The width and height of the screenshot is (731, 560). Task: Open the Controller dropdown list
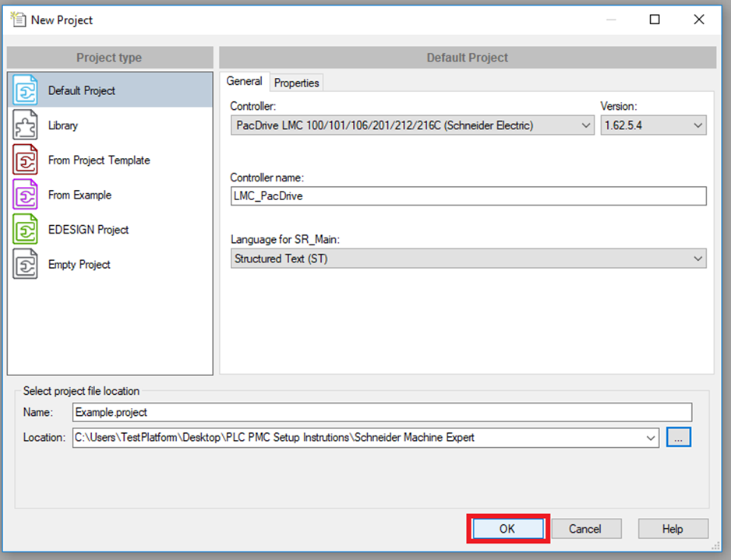click(586, 125)
